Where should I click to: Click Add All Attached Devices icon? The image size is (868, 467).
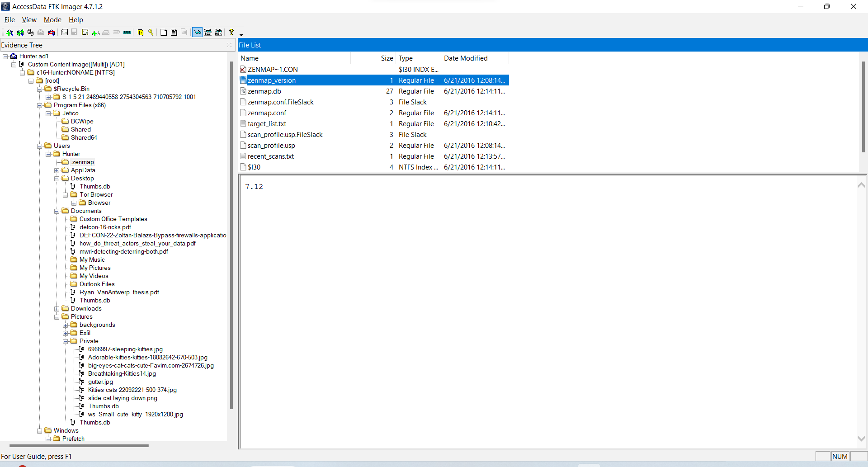[20, 32]
